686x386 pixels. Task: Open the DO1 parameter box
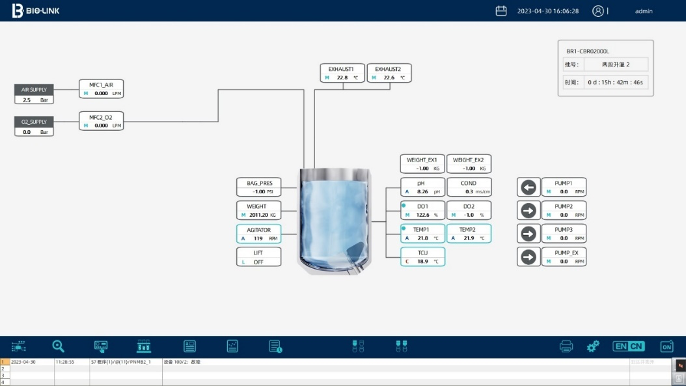423,210
